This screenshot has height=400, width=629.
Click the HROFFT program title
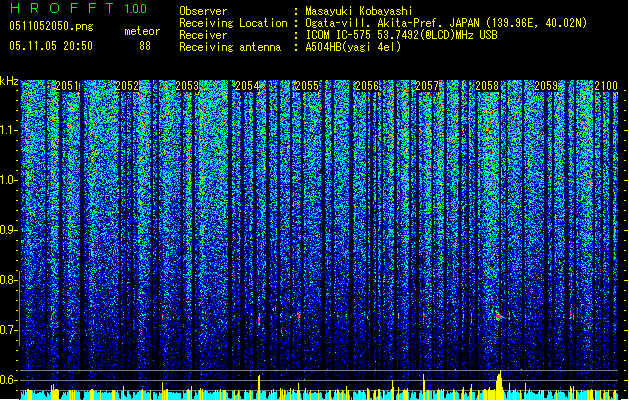click(62, 9)
